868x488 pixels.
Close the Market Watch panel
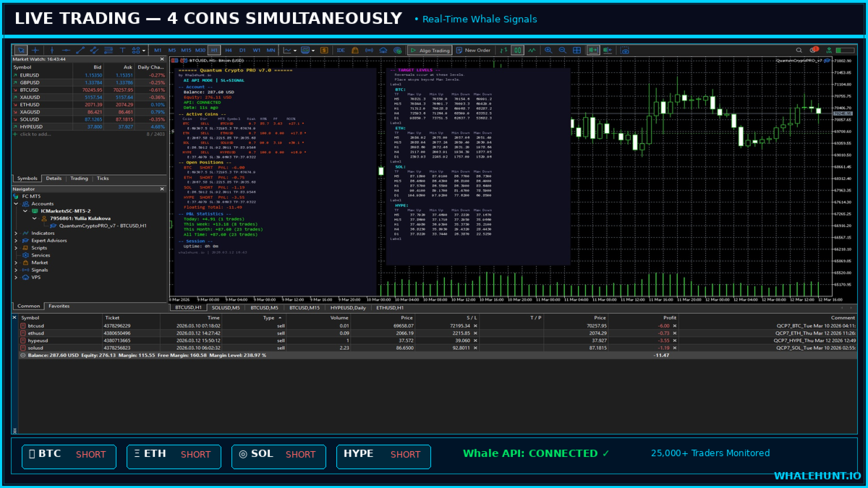pyautogui.click(x=162, y=59)
